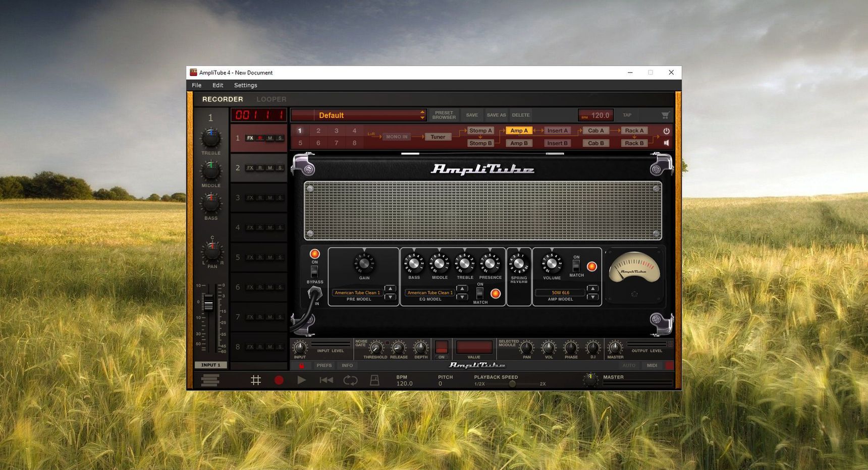The width and height of the screenshot is (868, 470).
Task: Open the PRE MODEL American Tube Clean 1 list
Action: (357, 292)
